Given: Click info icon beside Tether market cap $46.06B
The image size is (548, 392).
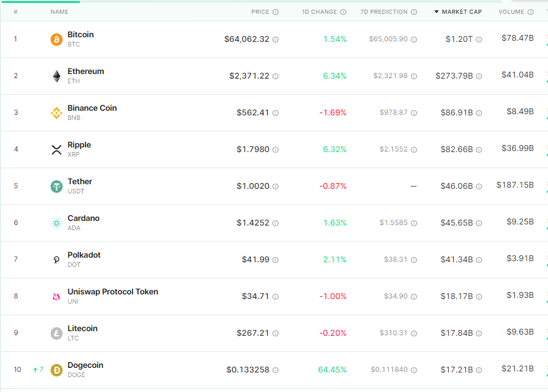Looking at the screenshot, I should 479,187.
